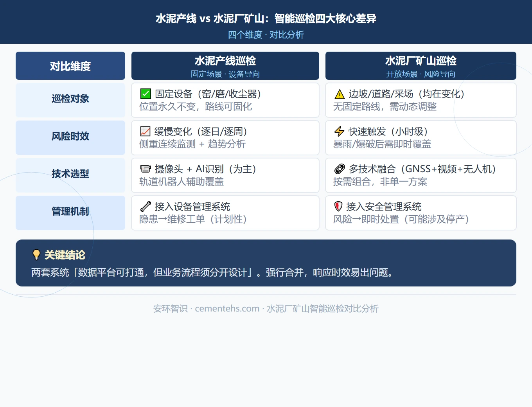Click the 关键结论 heading
This screenshot has height=407, width=532.
[65, 255]
